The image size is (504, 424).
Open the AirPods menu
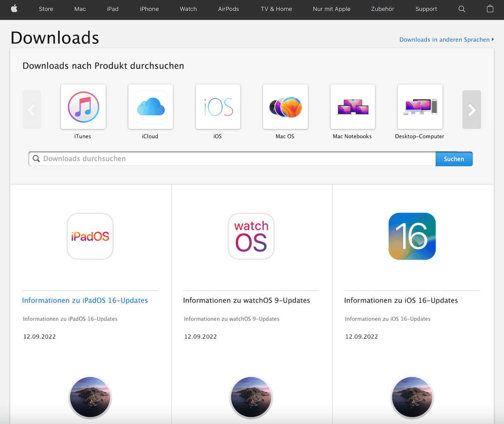pyautogui.click(x=228, y=9)
